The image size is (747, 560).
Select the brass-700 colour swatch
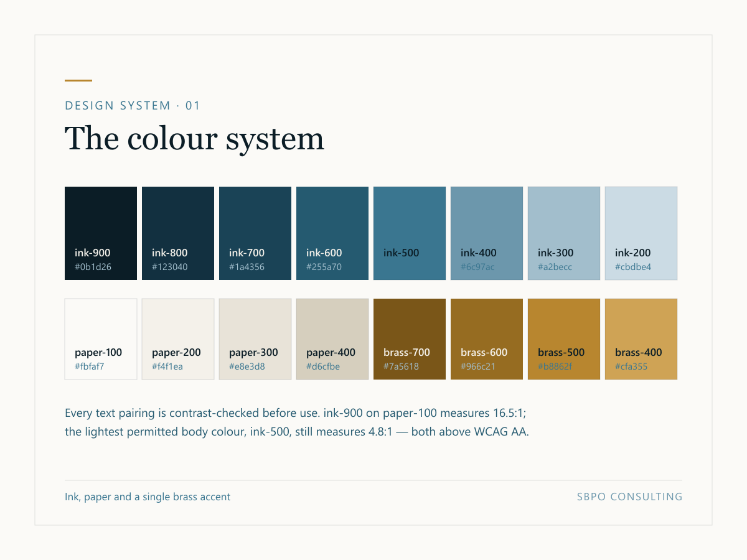(410, 339)
